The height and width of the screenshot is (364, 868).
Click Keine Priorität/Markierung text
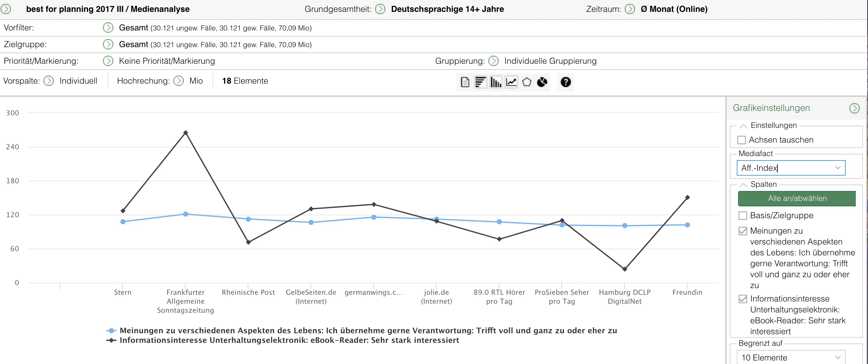[x=167, y=61]
